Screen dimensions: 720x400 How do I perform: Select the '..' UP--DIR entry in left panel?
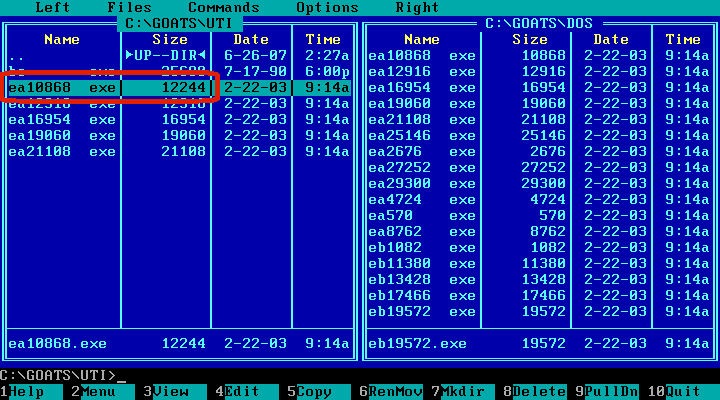coord(179,56)
